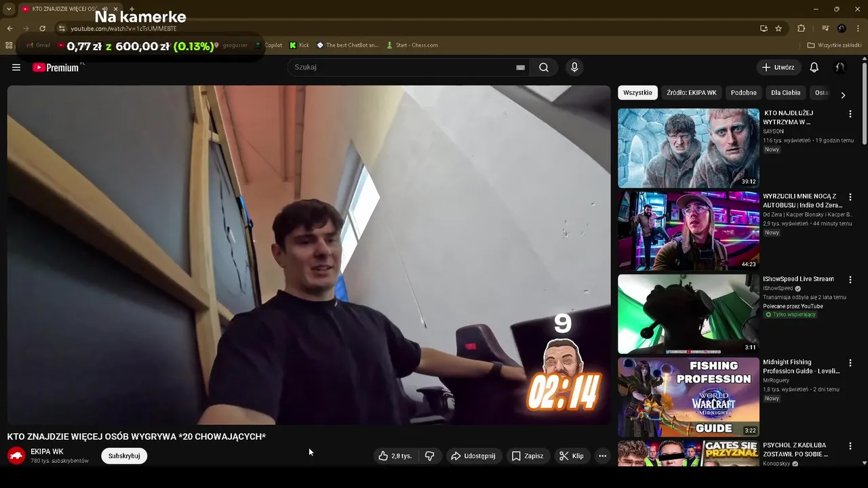The width and height of the screenshot is (868, 488).
Task: Open Indie Od Zera bus video thumbnail
Action: tap(688, 231)
